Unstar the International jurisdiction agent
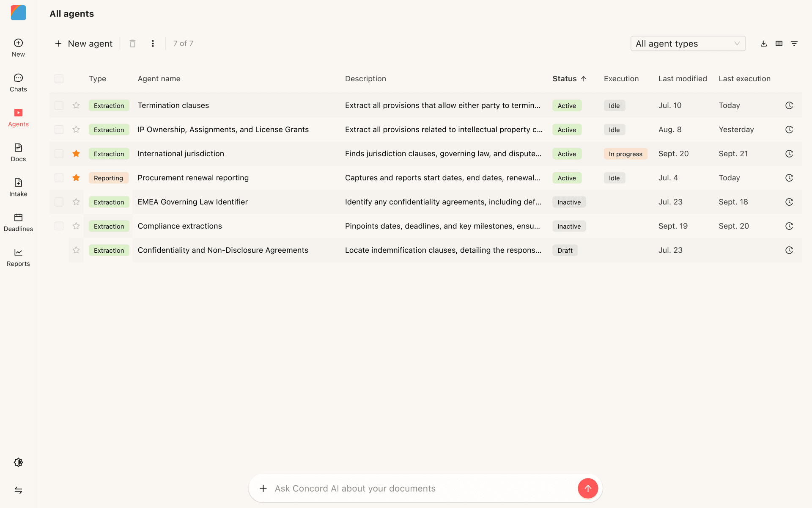The image size is (812, 508). point(76,154)
